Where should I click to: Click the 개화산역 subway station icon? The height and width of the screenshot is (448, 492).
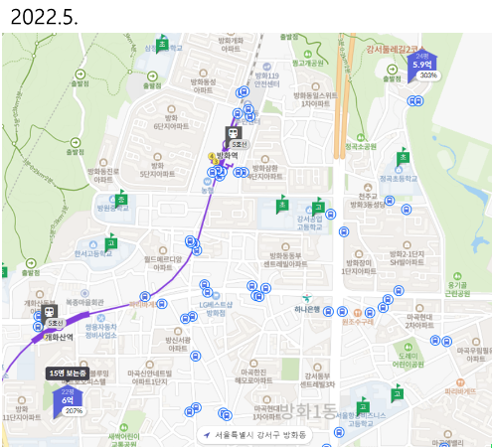(x=50, y=312)
